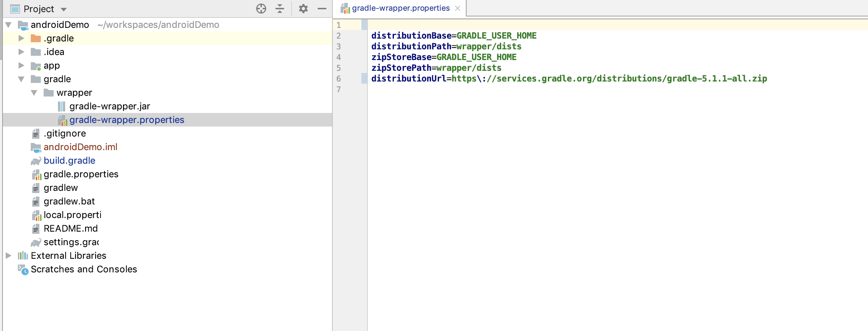Click the Project view window icon
868x331 pixels.
[15, 9]
